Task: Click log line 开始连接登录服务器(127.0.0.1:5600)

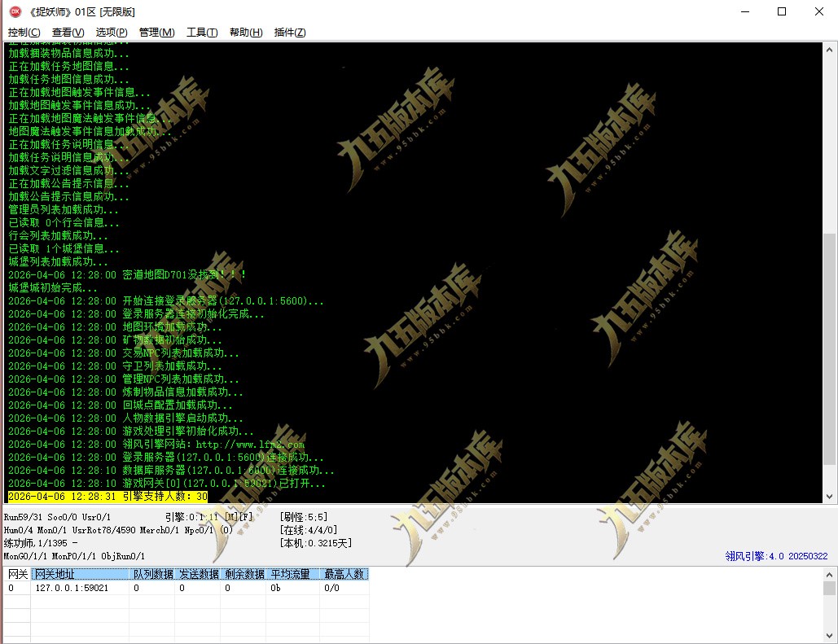Action: [x=165, y=301]
